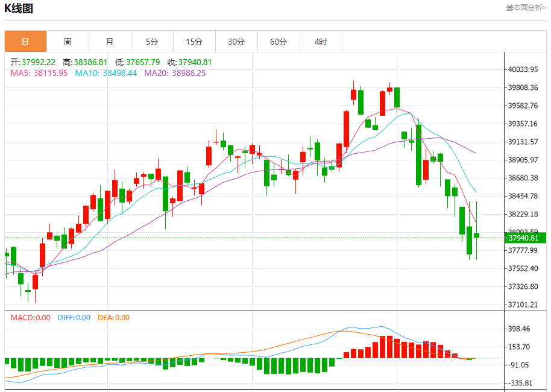551x392 pixels.
Task: Click the opening price 37992.22
Action: tap(39, 62)
